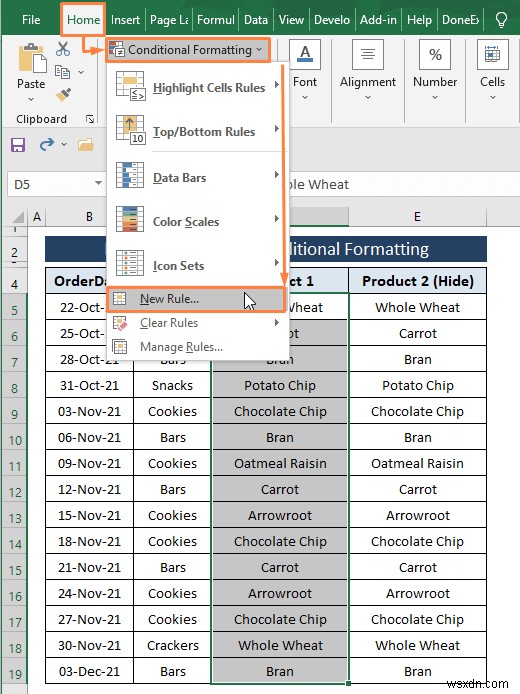Click the 03-Dec-21 date cell
520x694 pixels.
pos(89,671)
